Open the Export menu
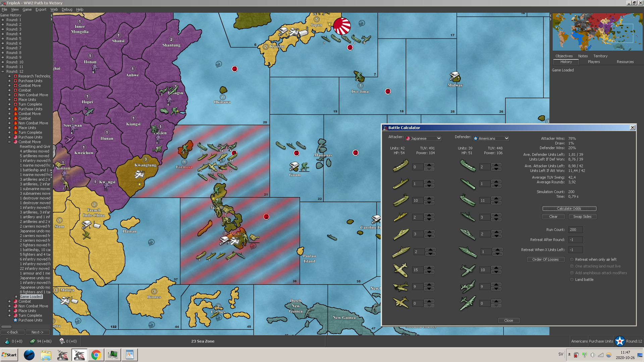Viewport: 644px width, 362px height. pyautogui.click(x=41, y=9)
